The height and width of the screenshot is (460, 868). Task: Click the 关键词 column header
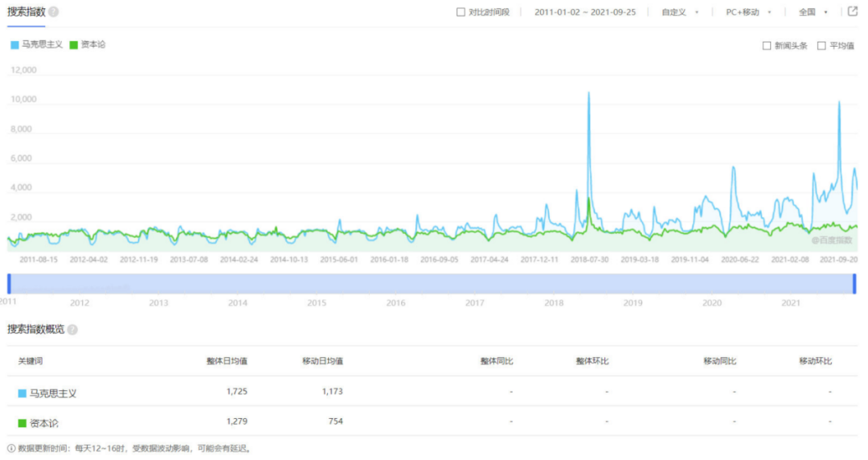[30, 361]
